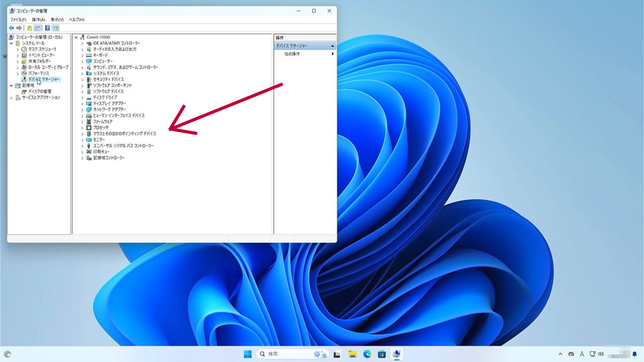
Task: Click the taskbar 検索 search box
Action: pos(292,354)
